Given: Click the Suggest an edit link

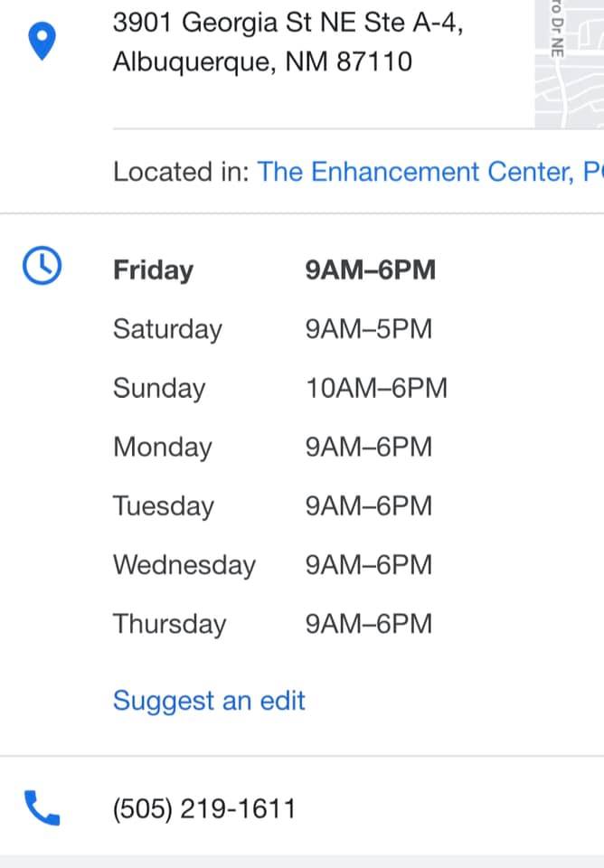Looking at the screenshot, I should pyautogui.click(x=209, y=701).
